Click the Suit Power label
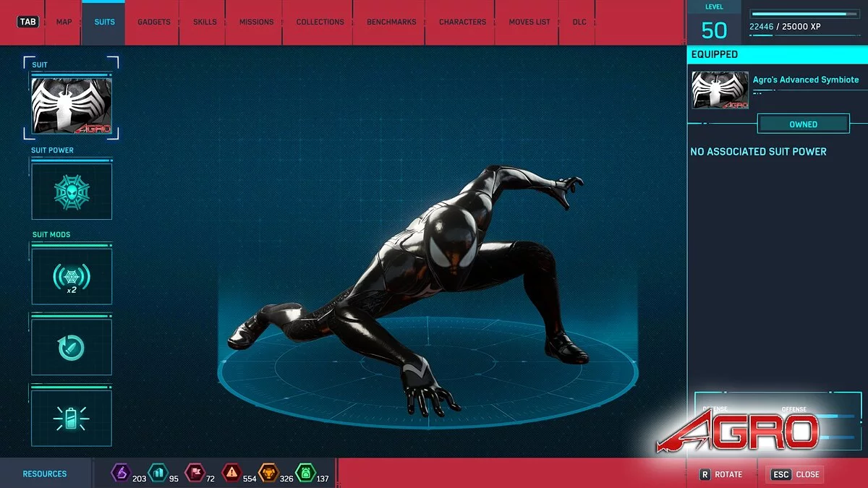Viewport: 868px width, 488px height. point(52,150)
